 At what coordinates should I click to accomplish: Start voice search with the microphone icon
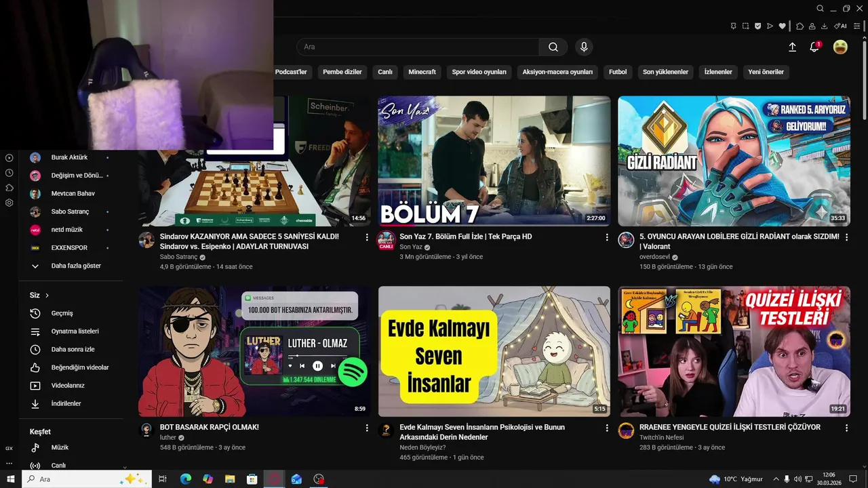point(584,47)
